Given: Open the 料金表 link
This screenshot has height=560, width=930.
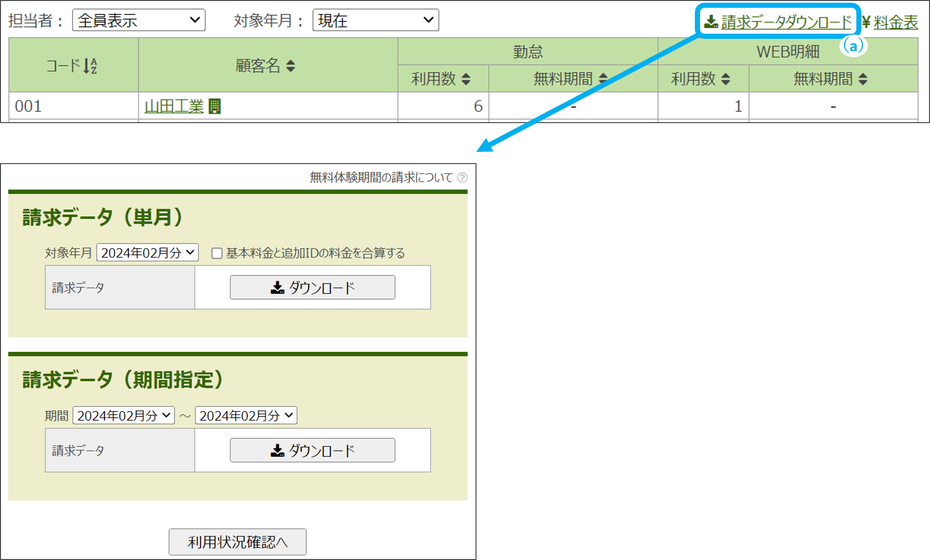Looking at the screenshot, I should pyautogui.click(x=895, y=22).
